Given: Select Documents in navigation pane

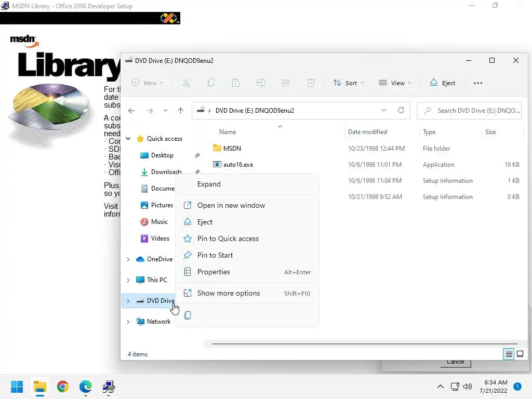Looking at the screenshot, I should [x=163, y=188].
